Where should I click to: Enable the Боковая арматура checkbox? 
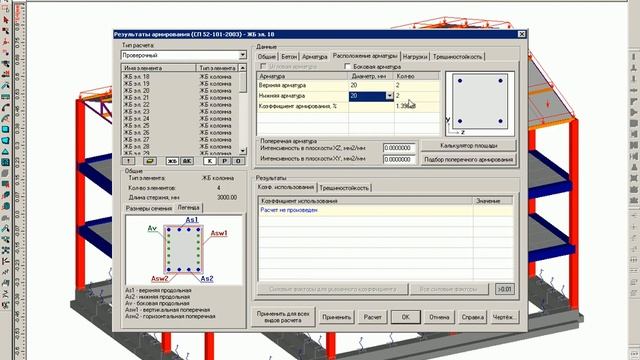point(347,66)
